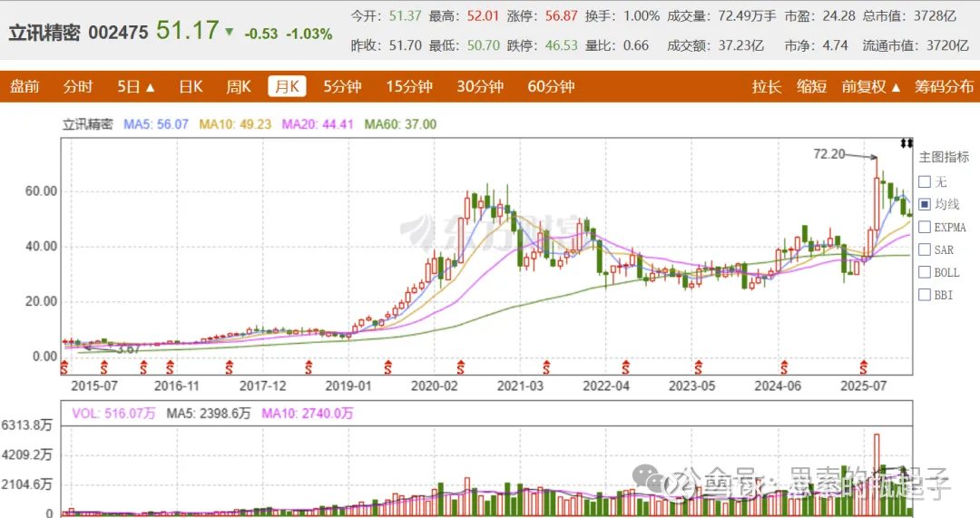The height and width of the screenshot is (518, 980).
Task: Click 拉长 to stretch the chart
Action: coord(767,87)
